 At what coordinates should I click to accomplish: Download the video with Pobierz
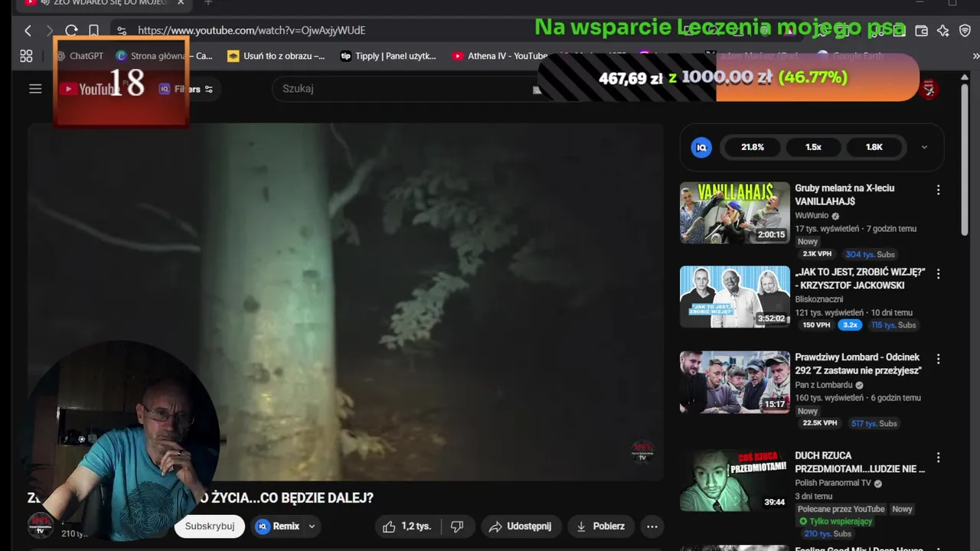coord(601,527)
